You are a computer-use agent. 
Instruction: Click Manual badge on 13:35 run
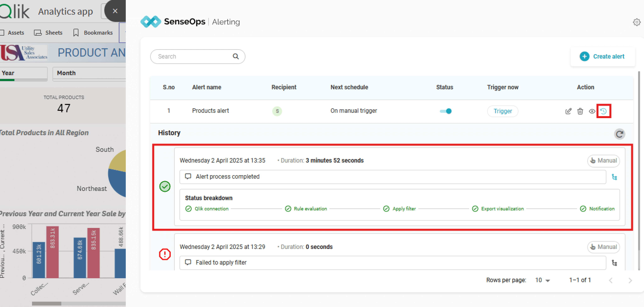603,161
